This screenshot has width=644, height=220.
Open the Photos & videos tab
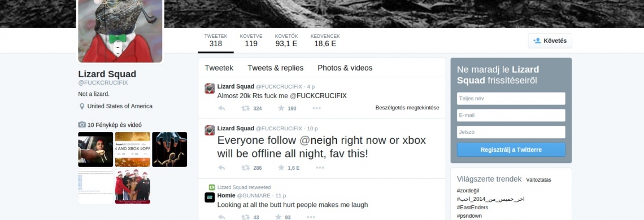pos(345,68)
